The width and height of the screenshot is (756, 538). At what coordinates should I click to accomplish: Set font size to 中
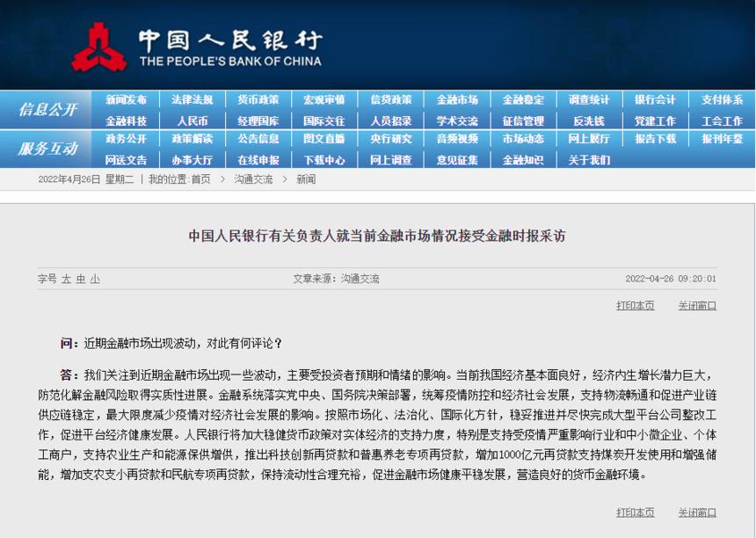pos(81,279)
